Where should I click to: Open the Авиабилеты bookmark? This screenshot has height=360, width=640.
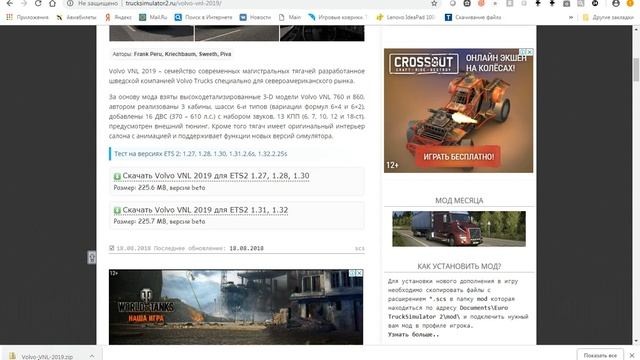pos(76,17)
